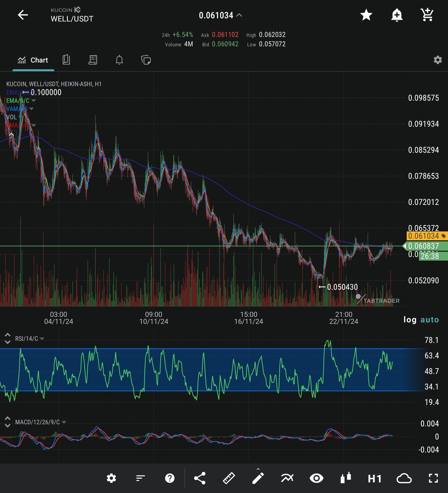448x493 pixels.
Task: Select the WELL/USDT pair title
Action: (72, 19)
